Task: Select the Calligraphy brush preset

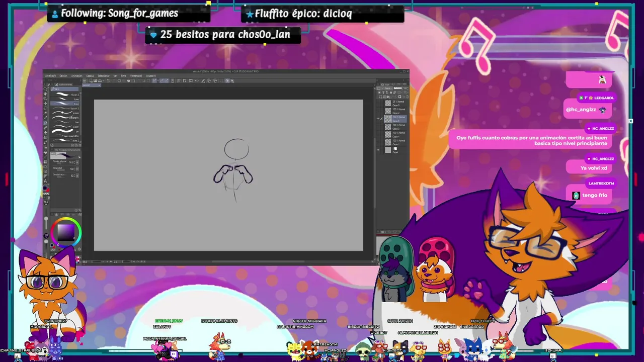Action: 65,118
